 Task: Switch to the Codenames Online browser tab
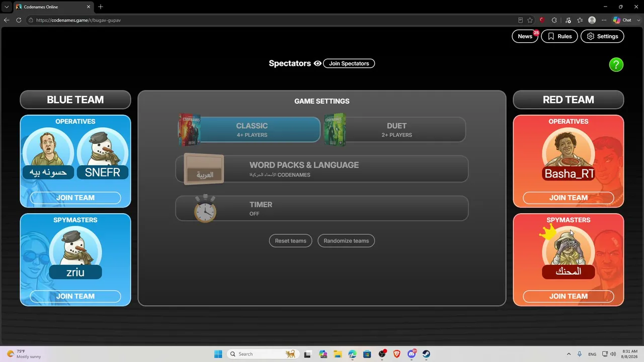pos(53,7)
